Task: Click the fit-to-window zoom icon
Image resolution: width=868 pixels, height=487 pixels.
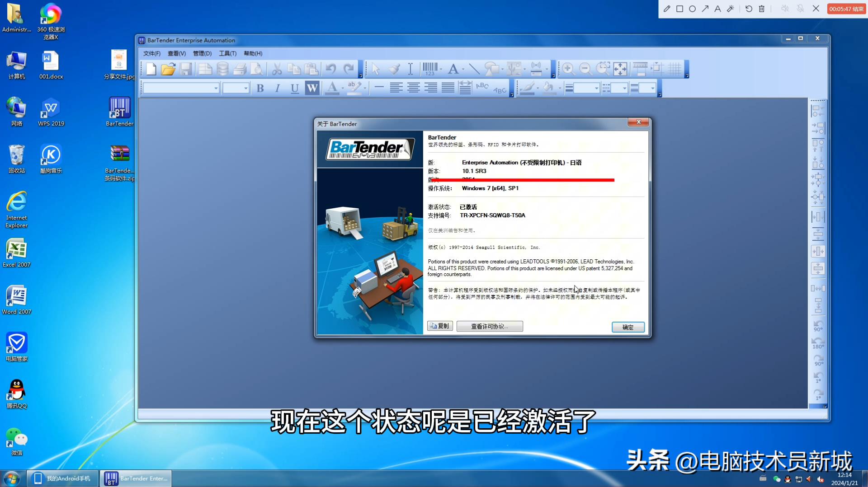Action: (x=620, y=69)
